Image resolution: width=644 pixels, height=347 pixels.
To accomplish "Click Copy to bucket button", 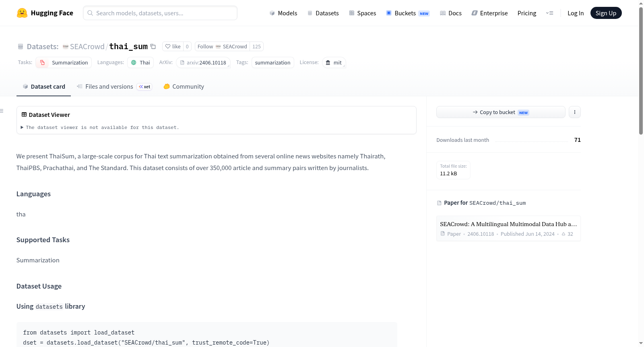I will [501, 112].
